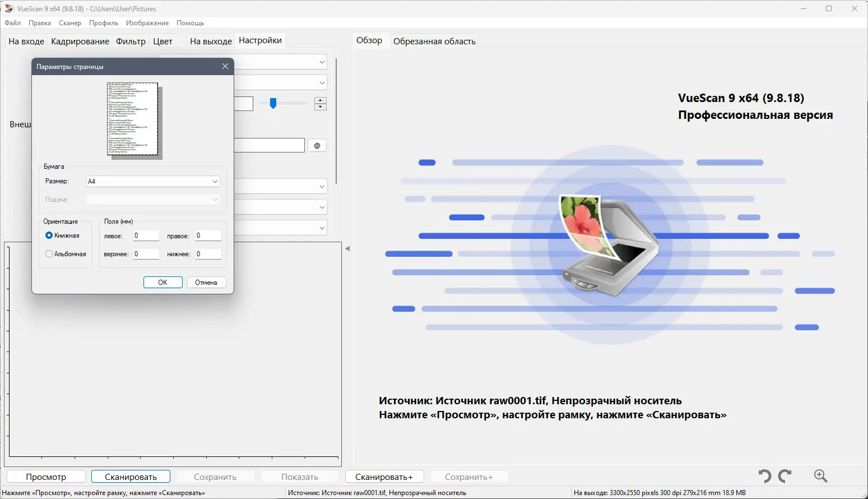
Task: Click the zoom in magnifier icon
Action: [x=820, y=476]
